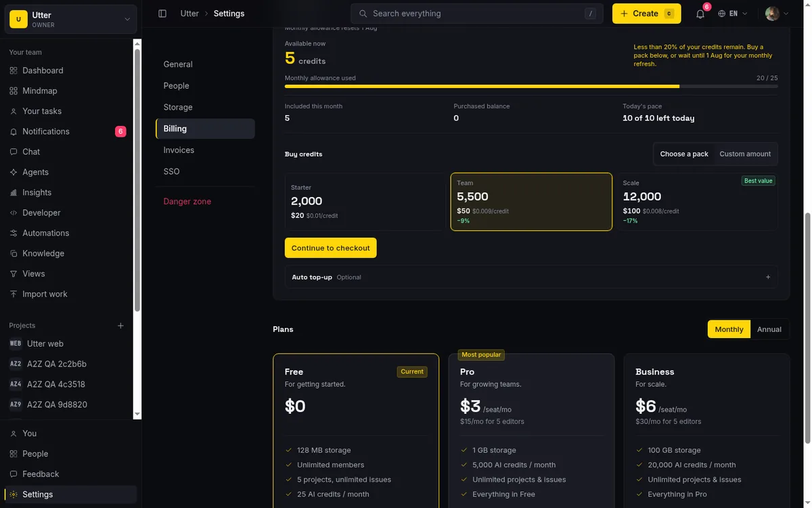Select the Team 5,500 credit pack

[531, 202]
